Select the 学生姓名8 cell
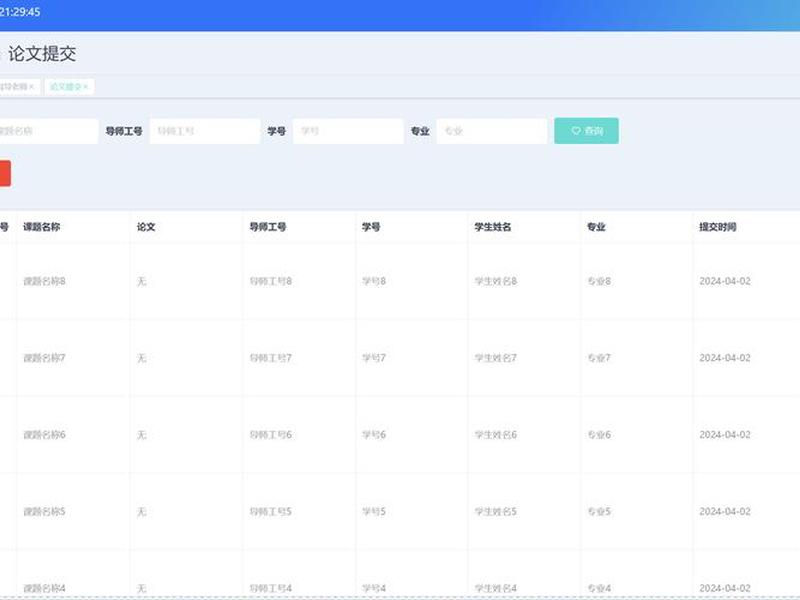Image resolution: width=800 pixels, height=600 pixels. (x=496, y=281)
